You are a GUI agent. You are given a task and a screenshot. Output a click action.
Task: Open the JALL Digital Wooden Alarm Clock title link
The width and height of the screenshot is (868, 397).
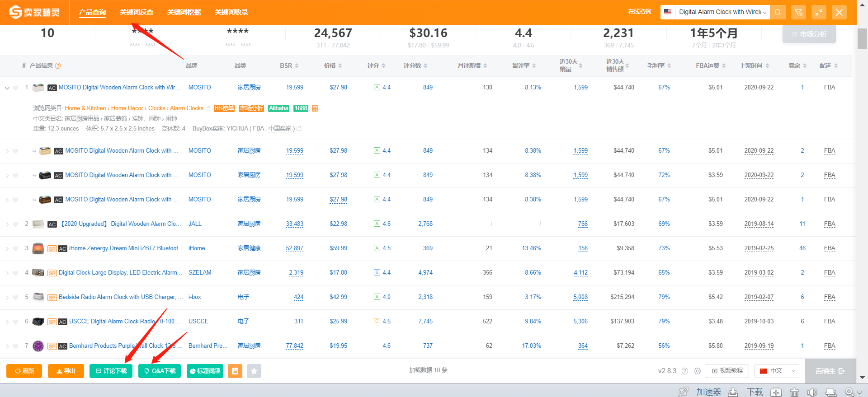tap(121, 224)
